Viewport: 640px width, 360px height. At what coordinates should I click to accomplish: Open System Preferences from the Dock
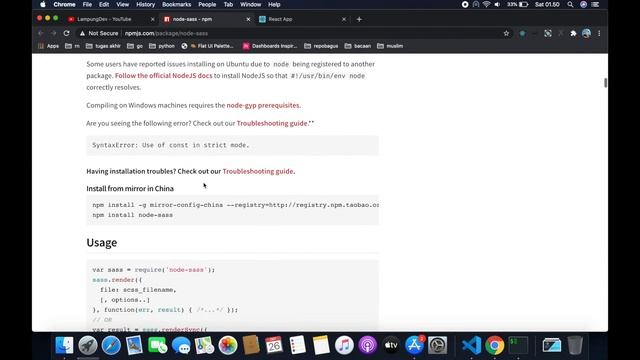click(x=438, y=345)
